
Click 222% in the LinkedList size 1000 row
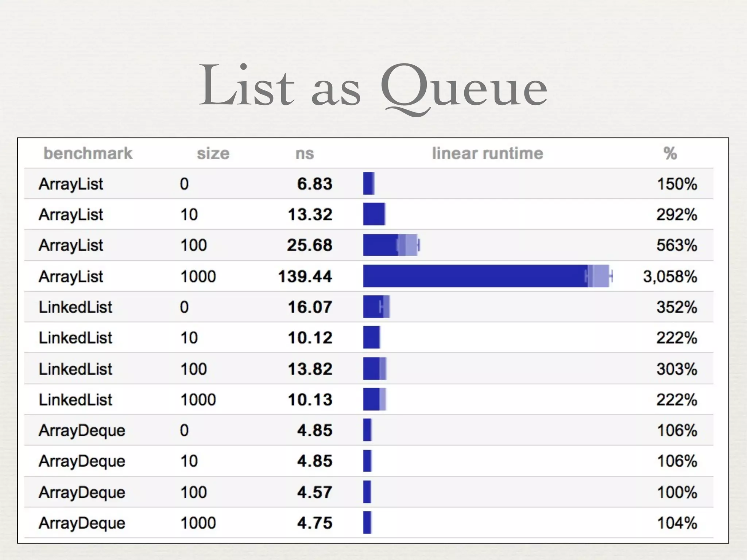(x=677, y=400)
